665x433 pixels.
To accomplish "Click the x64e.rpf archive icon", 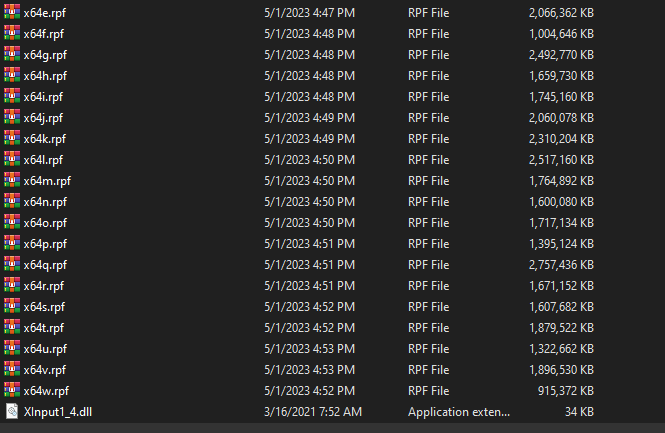I will coord(11,13).
